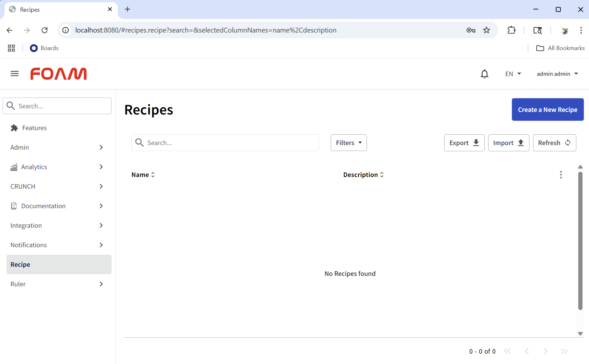589x364 pixels.
Task: Expand the Ruler menu chevron
Action: 101,284
